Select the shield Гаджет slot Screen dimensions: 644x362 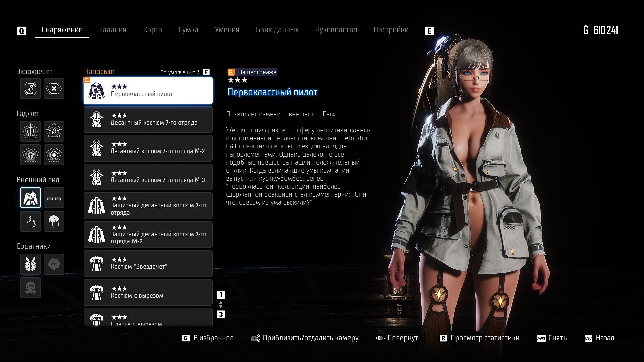[31, 155]
